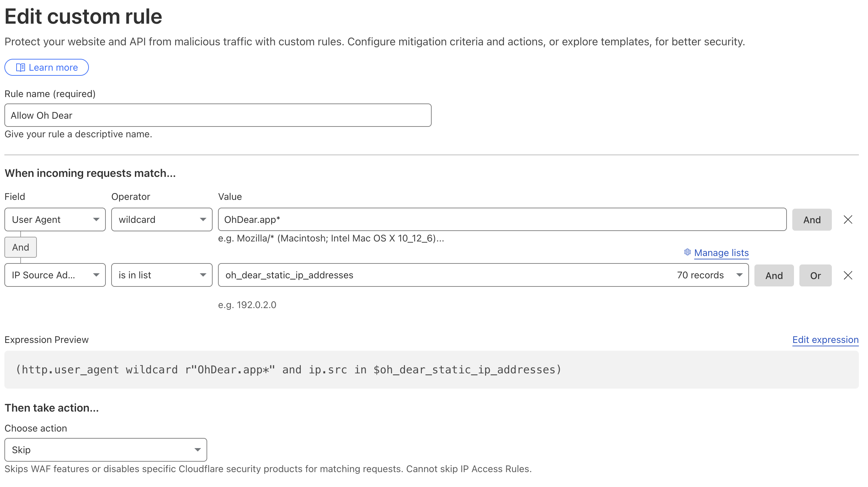This screenshot has height=487, width=868.
Task: Click the And button on IP Source row
Action: point(774,276)
